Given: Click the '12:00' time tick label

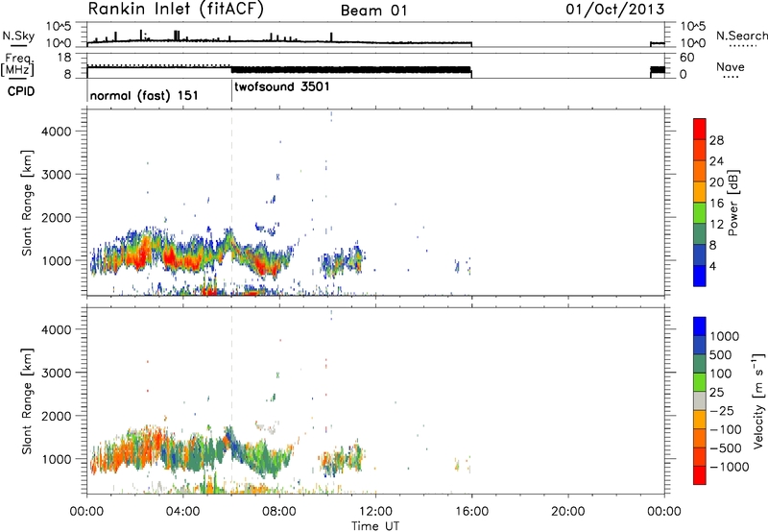Looking at the screenshot, I should click(x=375, y=512).
